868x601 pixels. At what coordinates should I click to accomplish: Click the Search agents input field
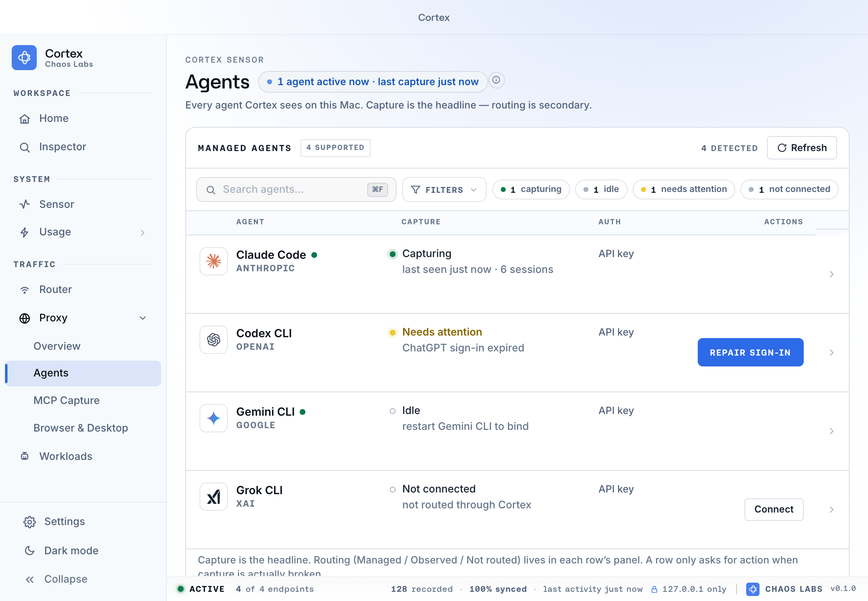[x=296, y=189]
